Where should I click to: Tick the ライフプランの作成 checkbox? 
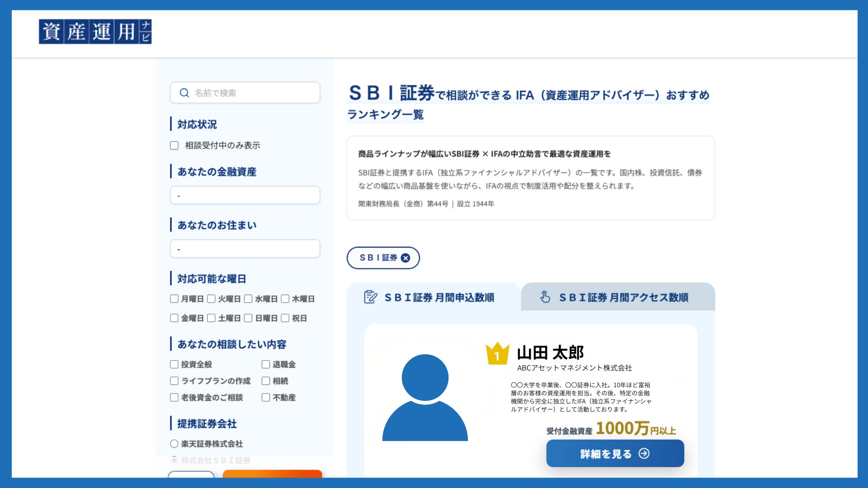click(174, 381)
